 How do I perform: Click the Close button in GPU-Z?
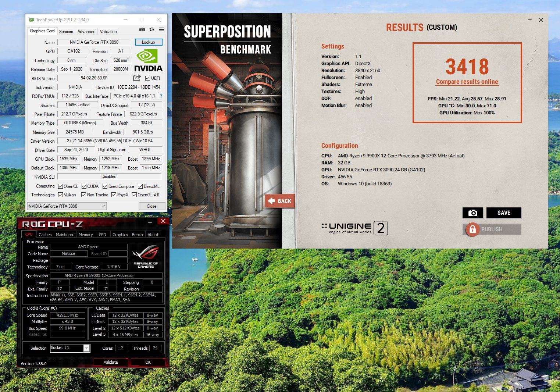coord(151,206)
